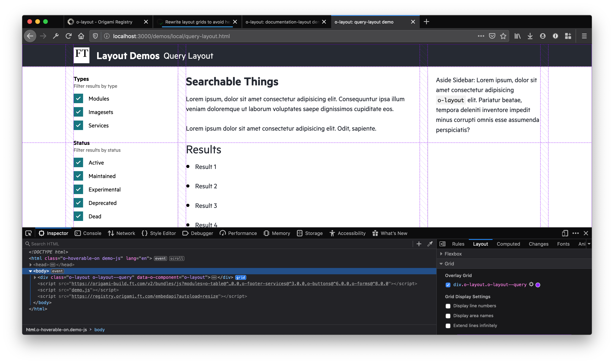The height and width of the screenshot is (364, 614).
Task: Click the browser back arrow button
Action: coord(30,36)
